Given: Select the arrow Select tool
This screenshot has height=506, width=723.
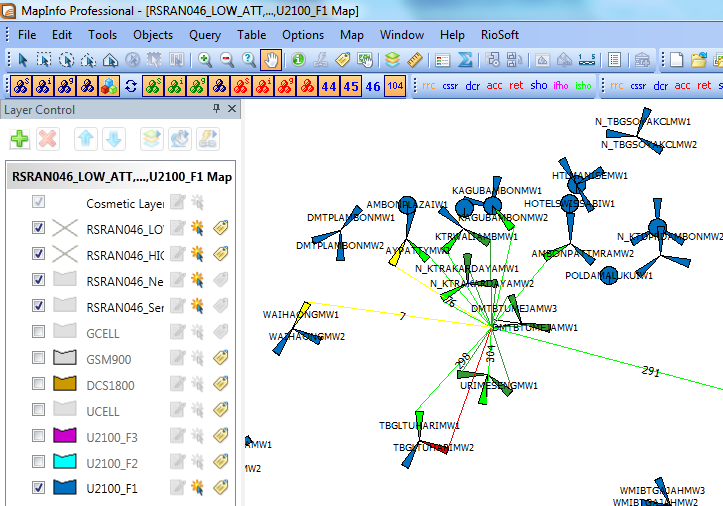Looking at the screenshot, I should coord(22,60).
